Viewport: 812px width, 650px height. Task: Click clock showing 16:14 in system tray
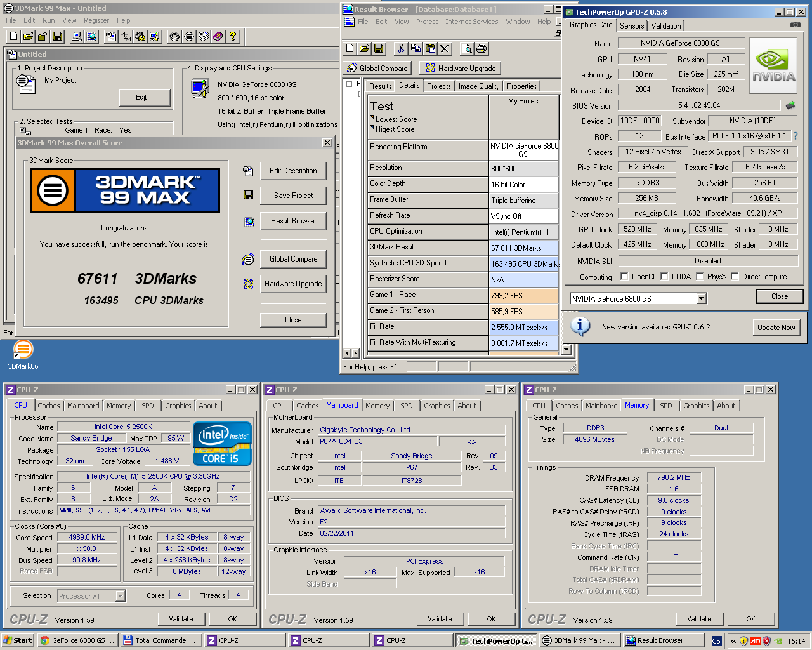796,641
